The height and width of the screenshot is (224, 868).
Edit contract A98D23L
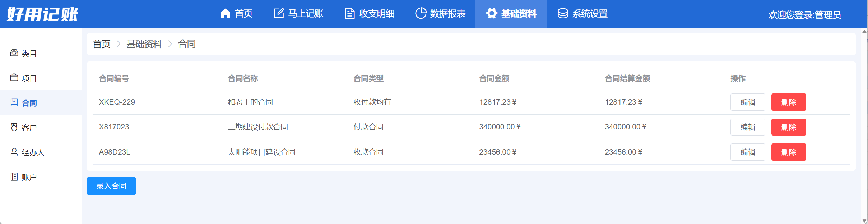click(748, 152)
